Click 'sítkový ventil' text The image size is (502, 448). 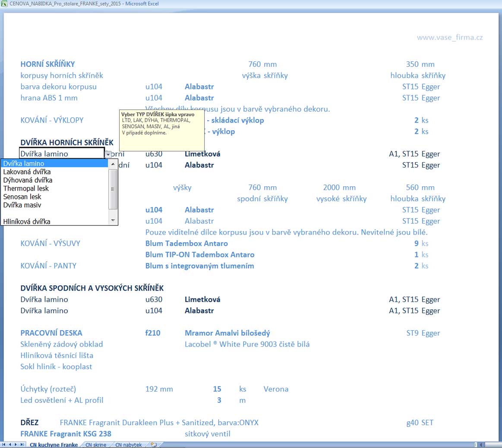(208, 434)
